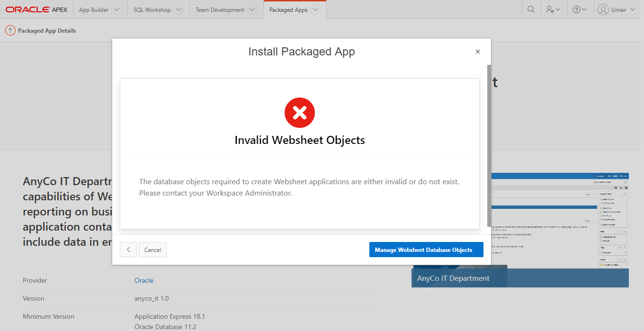Close the Install Packaged App dialog

point(478,52)
